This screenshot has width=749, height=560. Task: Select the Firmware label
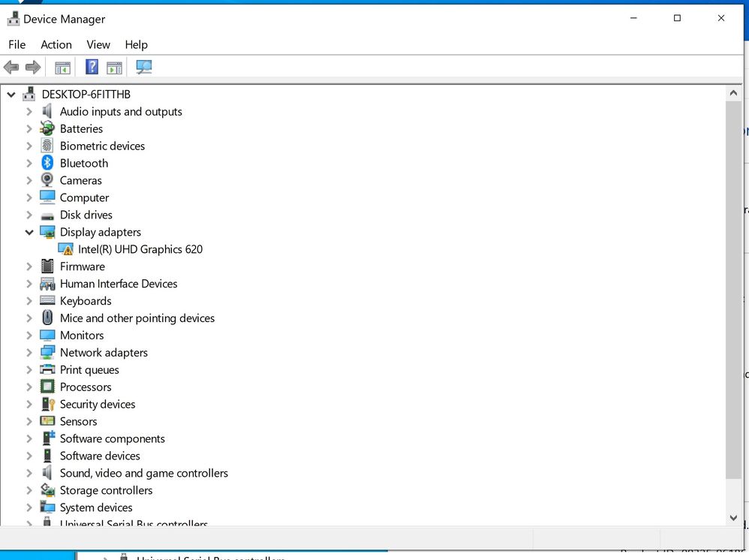(x=82, y=266)
